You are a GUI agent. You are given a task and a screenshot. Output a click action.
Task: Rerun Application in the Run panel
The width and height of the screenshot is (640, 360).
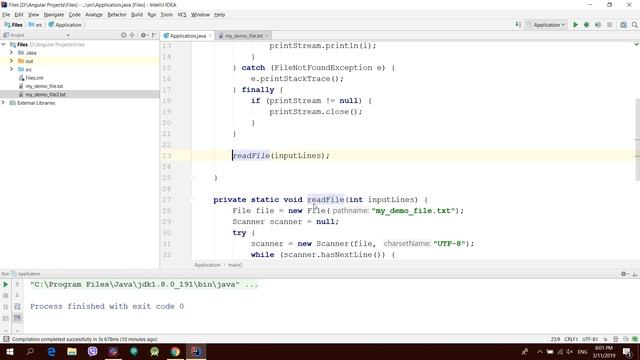pos(6,284)
